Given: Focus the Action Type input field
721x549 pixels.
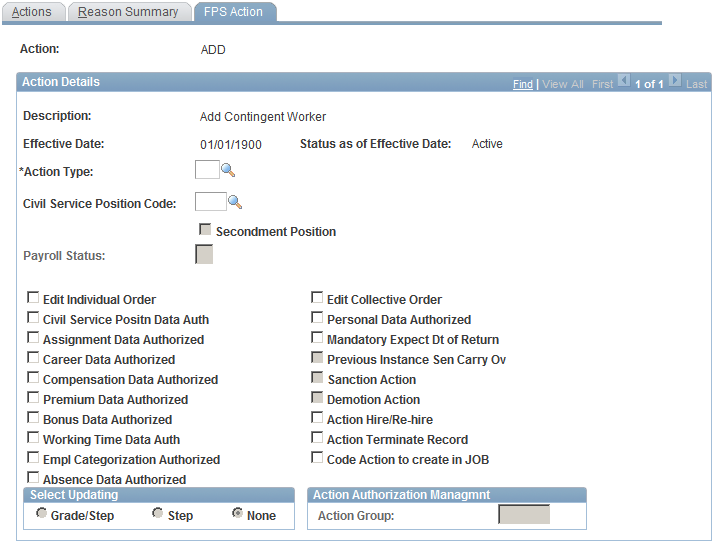Looking at the screenshot, I should pos(207,170).
